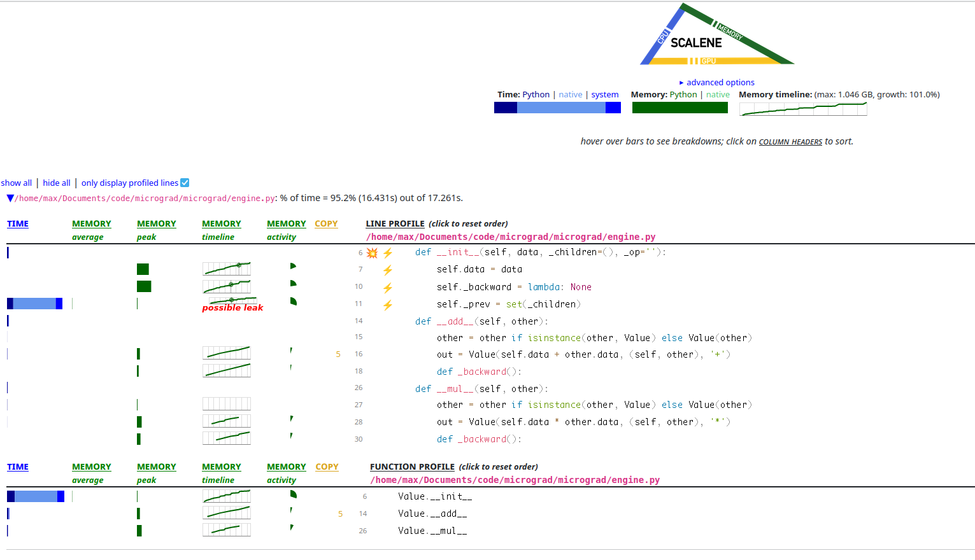The width and height of the screenshot is (975, 560).
Task: Click memory timeline sparkline for Value.__add__
Action: pos(227,512)
